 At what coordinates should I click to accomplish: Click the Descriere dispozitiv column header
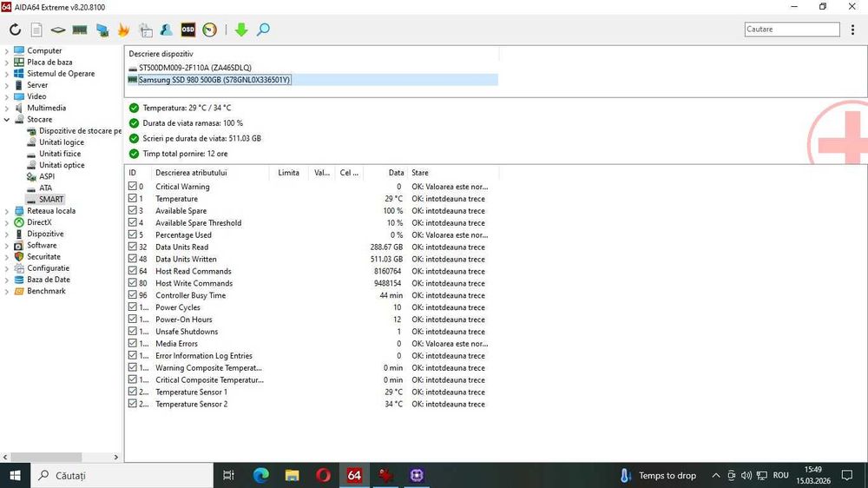pos(312,54)
